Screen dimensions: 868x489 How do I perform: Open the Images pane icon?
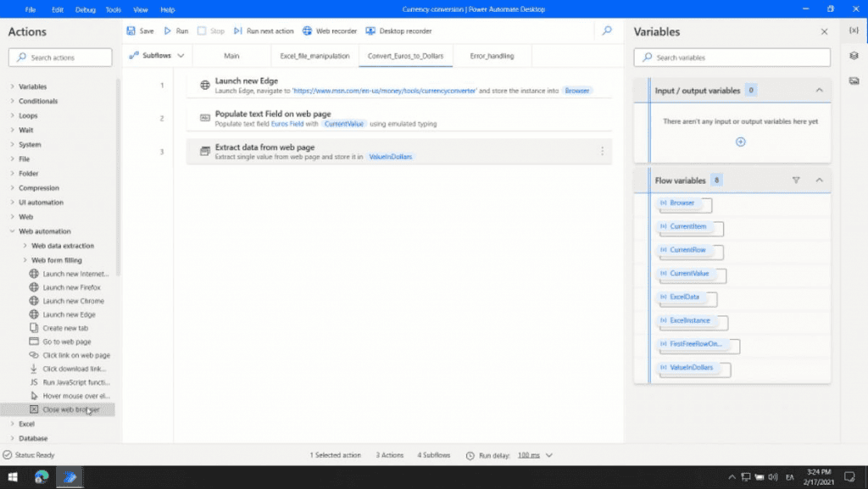[854, 81]
